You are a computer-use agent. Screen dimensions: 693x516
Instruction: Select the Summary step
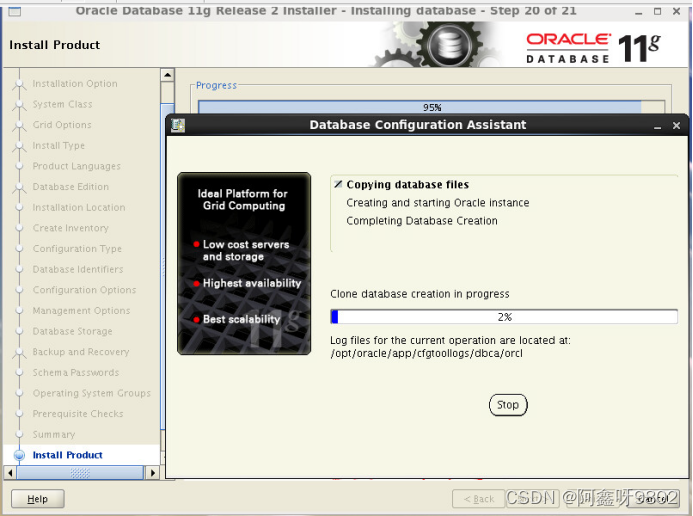coord(54,434)
